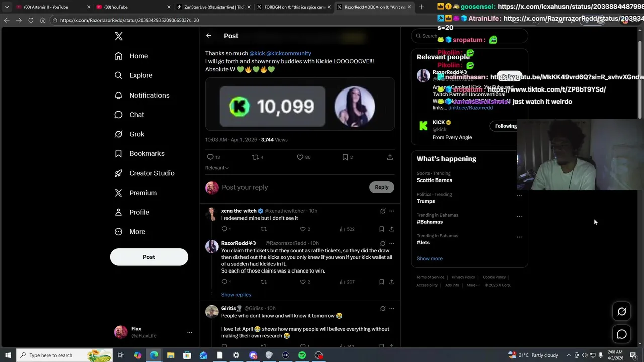Image resolution: width=644 pixels, height=362 pixels.
Task: Open options on RazorRedd's reply
Action: pyautogui.click(x=392, y=243)
